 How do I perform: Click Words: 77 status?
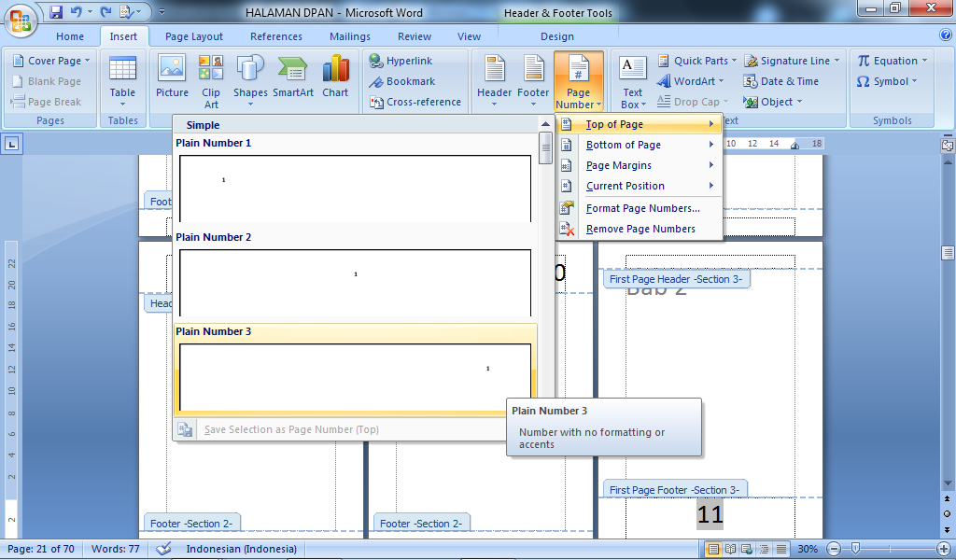pos(115,549)
